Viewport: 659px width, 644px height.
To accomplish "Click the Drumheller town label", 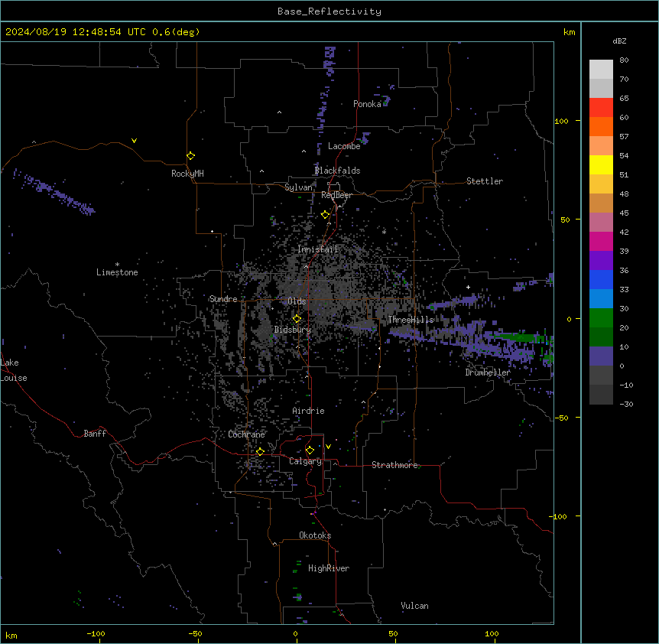I will tap(488, 372).
